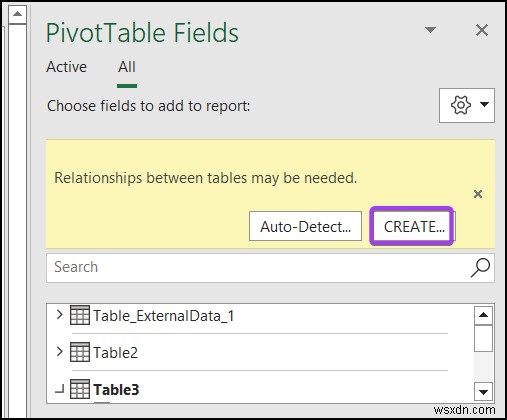Click field list scrollbar down arrow

pos(483,392)
